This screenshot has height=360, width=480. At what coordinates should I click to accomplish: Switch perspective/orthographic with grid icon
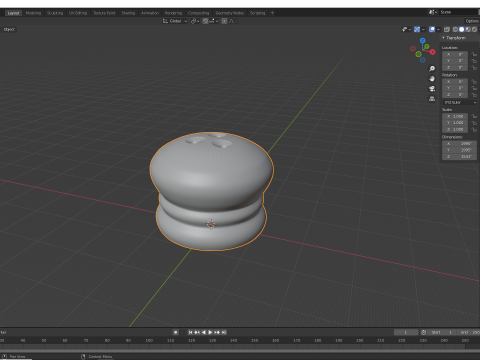tap(432, 99)
